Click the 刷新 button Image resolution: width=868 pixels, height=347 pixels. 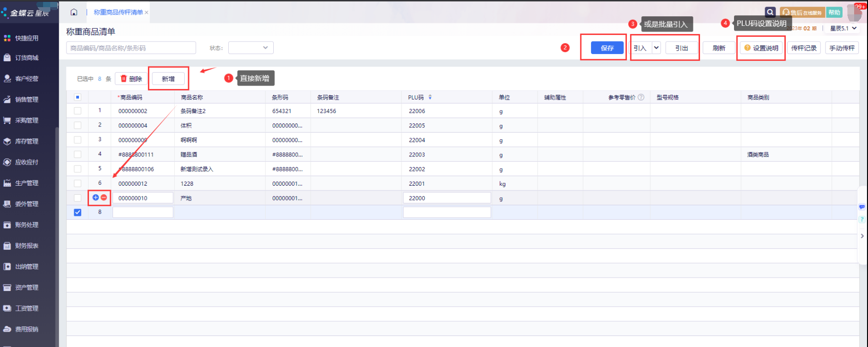point(719,48)
